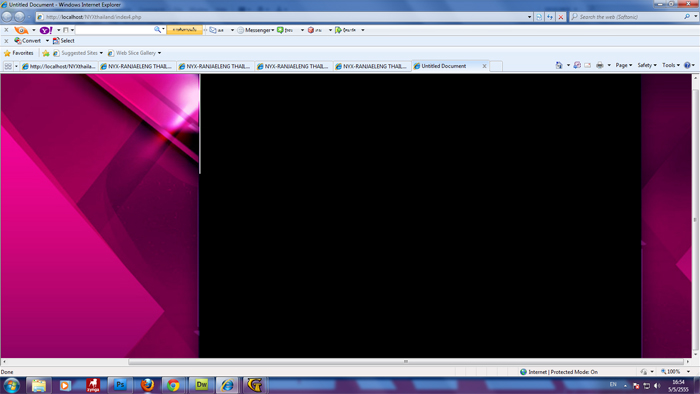Open the Favorites button
Image resolution: width=700 pixels, height=394 pixels.
point(19,53)
